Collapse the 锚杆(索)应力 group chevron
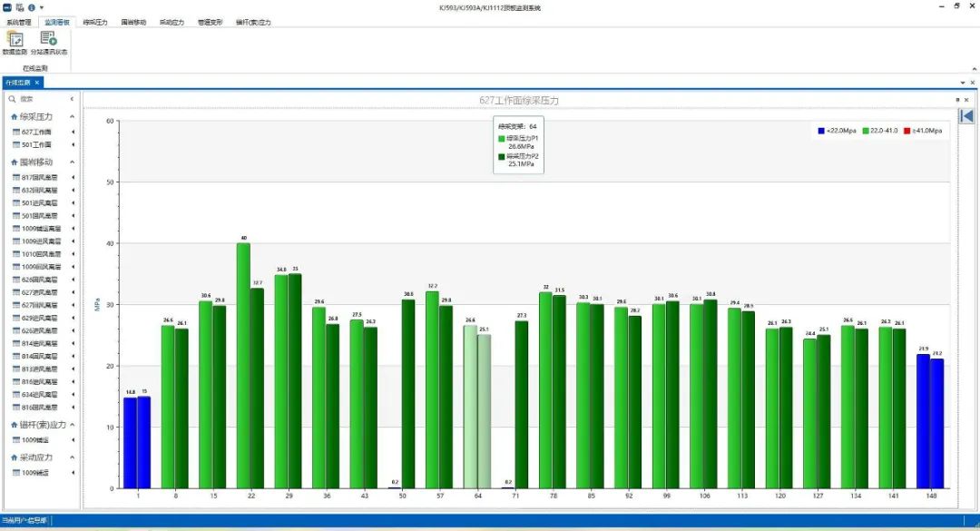 click(73, 425)
